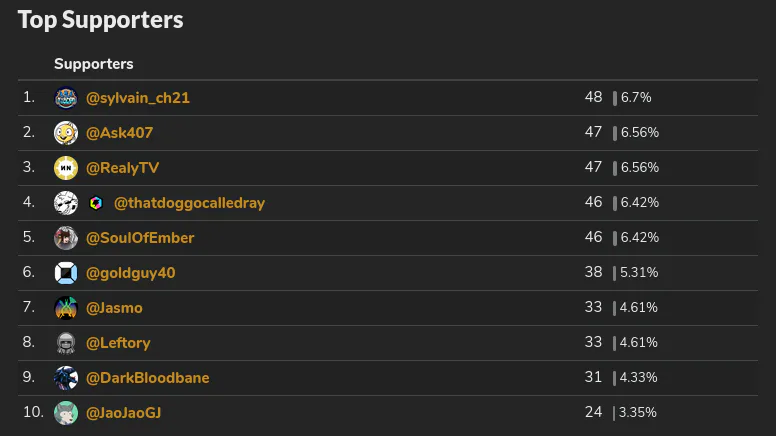
Task: Go to the @SoulOfEmber profile
Action: click(140, 238)
